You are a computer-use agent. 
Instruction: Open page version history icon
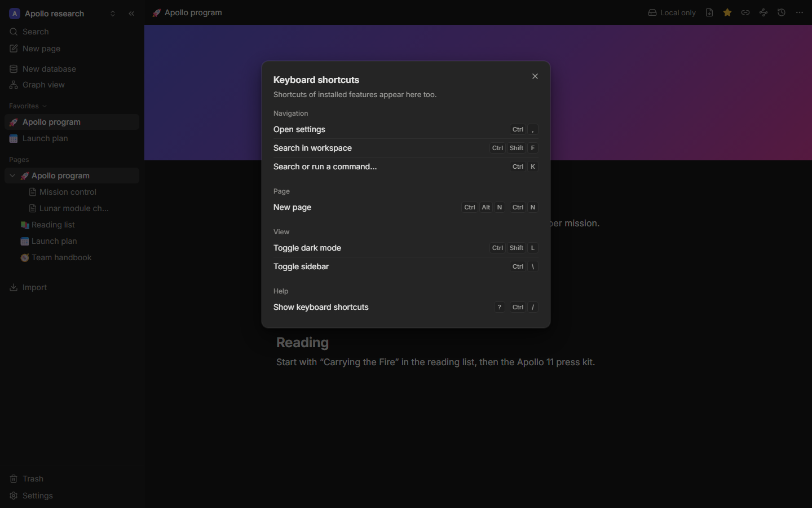782,12
